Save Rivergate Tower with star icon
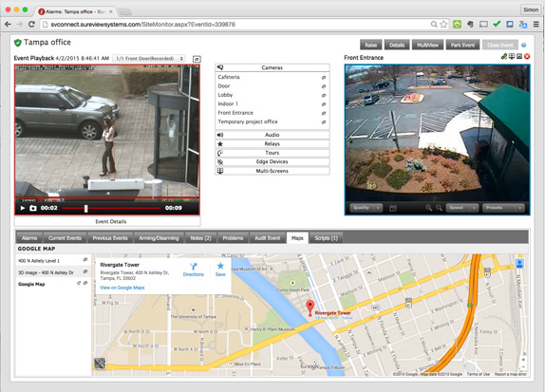 (x=220, y=270)
